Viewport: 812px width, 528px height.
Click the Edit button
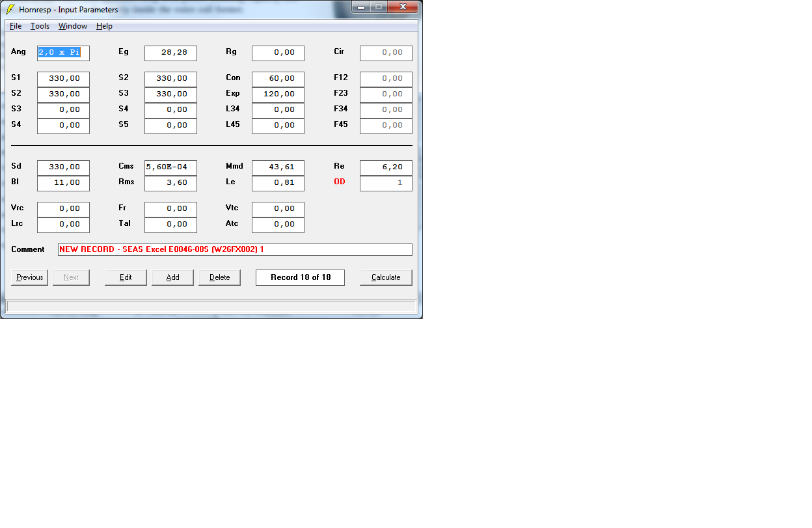pos(126,277)
